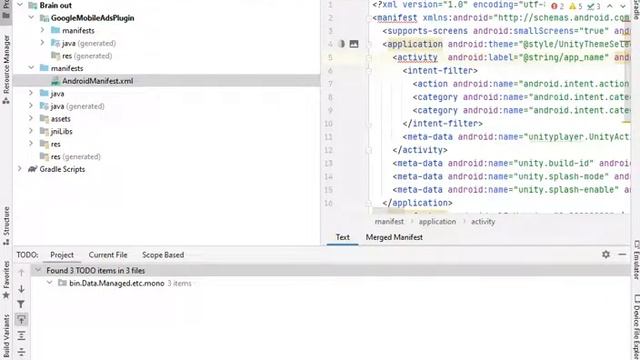Click the manifest tag on line 2
The width and height of the screenshot is (640, 360).
pyautogui.click(x=397, y=18)
